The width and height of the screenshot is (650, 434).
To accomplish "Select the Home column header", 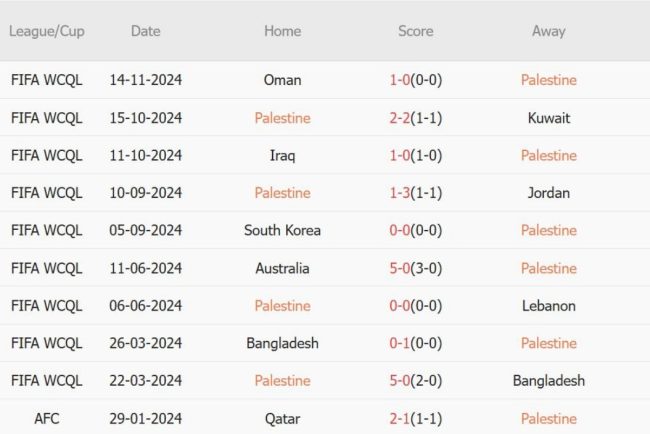I will [282, 31].
